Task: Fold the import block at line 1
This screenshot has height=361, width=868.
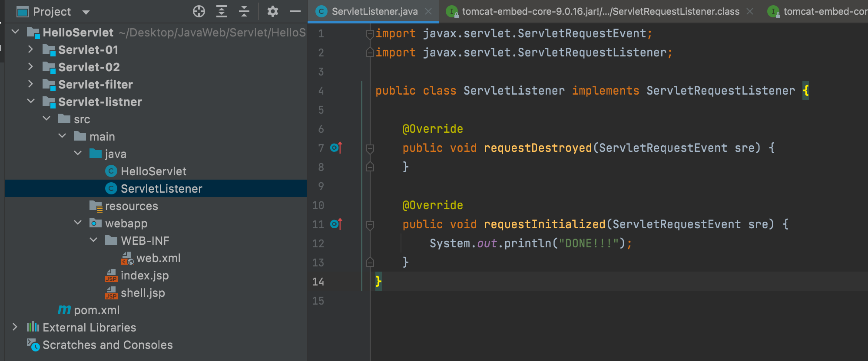Action: (370, 34)
